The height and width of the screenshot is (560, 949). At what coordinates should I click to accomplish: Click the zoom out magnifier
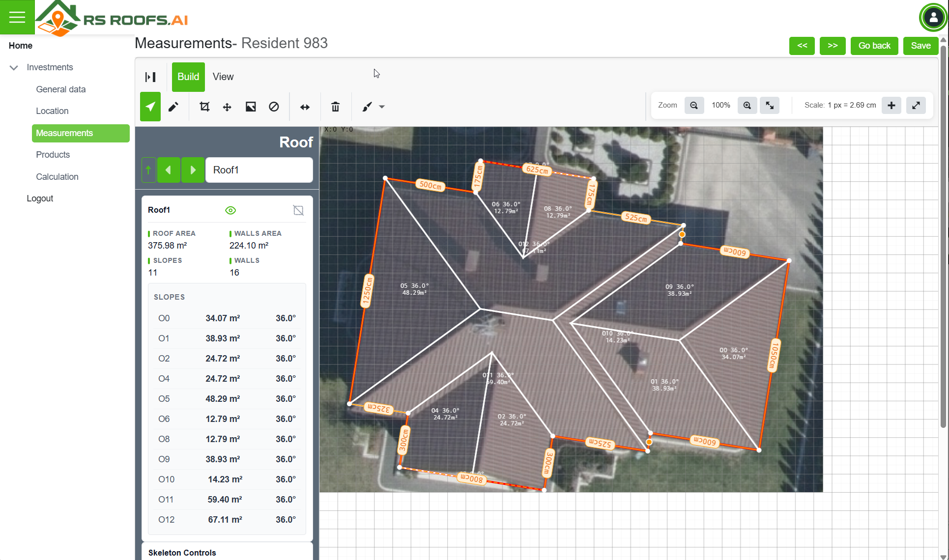tap(694, 105)
